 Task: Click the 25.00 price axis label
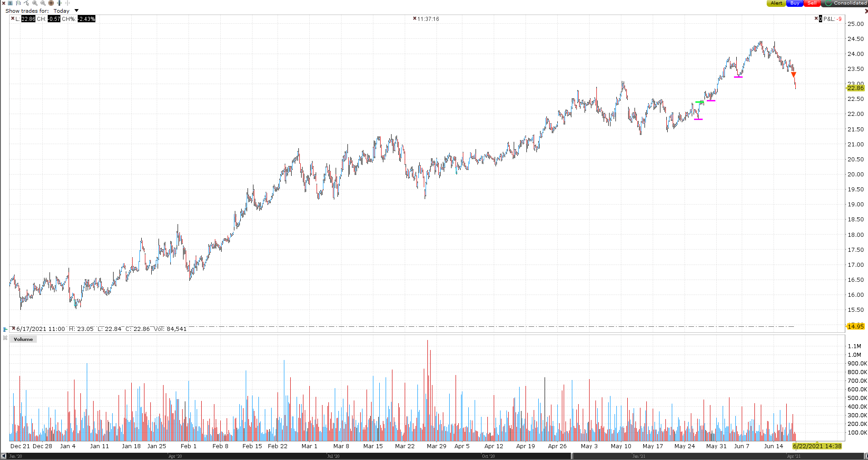pyautogui.click(x=855, y=24)
